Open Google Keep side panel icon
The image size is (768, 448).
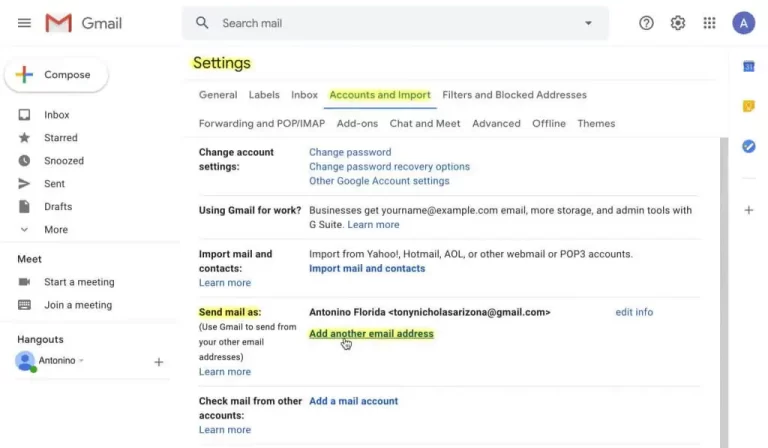pos(748,106)
